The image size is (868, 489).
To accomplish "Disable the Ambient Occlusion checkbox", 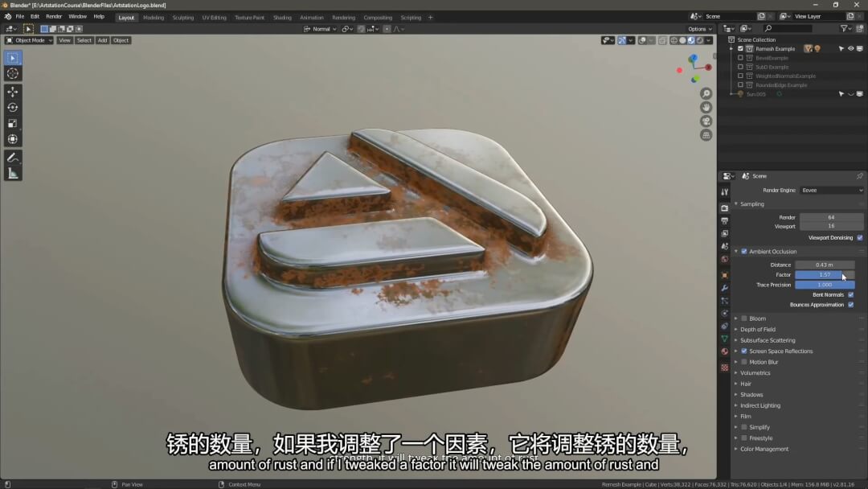I will [x=744, y=252].
